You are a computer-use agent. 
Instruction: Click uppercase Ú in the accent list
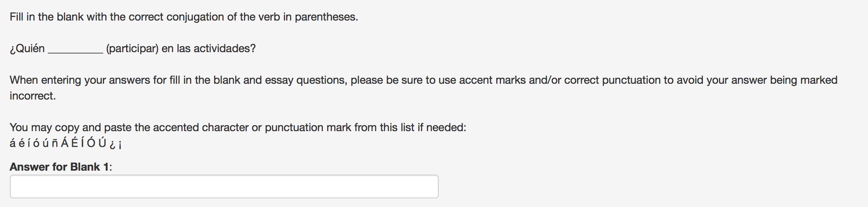click(102, 143)
